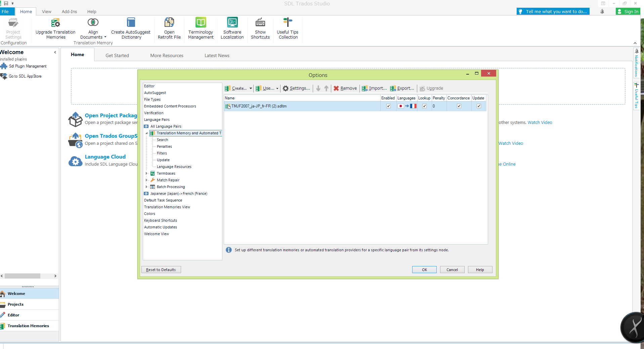Click Upgrade Translation Memories icon
Viewport: 644px width, 349px height.
point(55,23)
